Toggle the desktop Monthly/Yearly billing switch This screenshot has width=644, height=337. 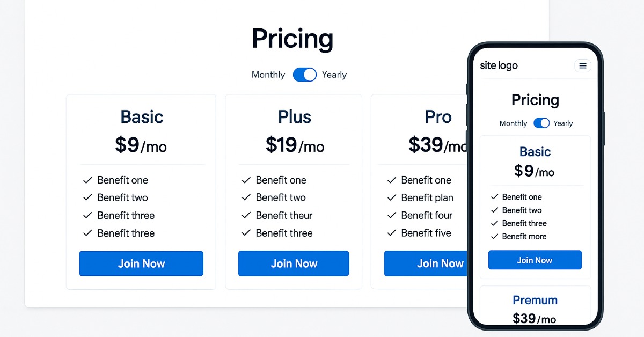point(305,75)
